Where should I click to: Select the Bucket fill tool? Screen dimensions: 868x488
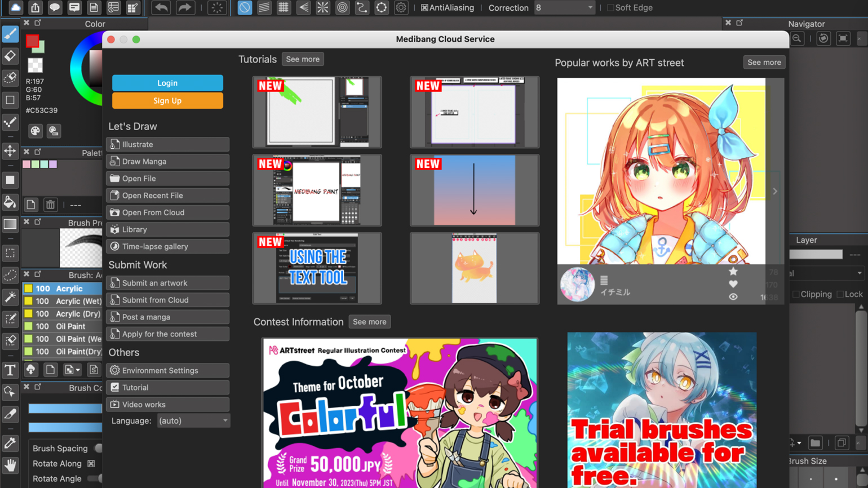[x=10, y=202]
